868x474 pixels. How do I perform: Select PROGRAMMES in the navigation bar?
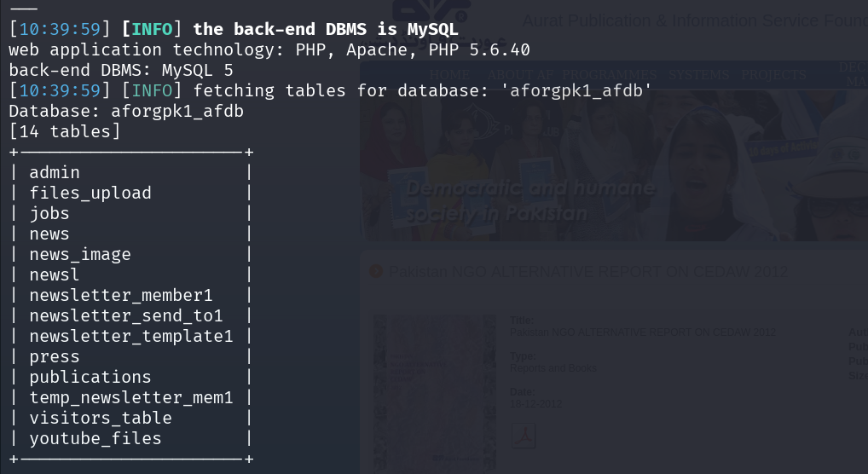tap(609, 75)
